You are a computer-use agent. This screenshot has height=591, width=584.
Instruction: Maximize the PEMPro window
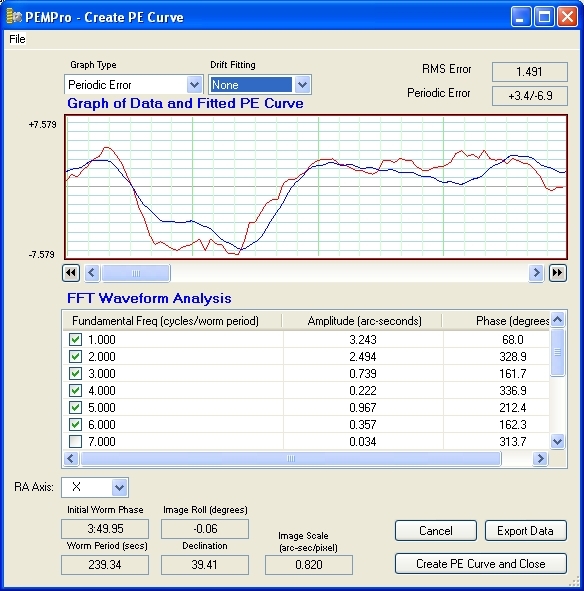544,17
